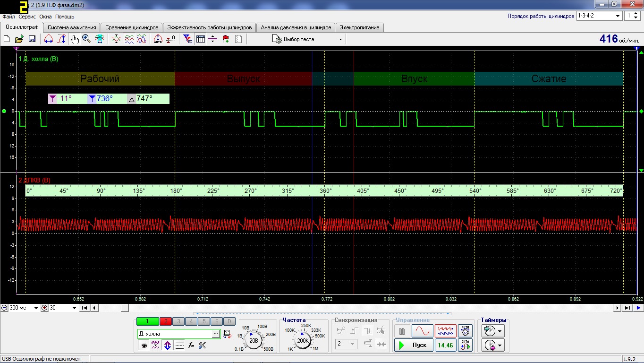Adjust the 200K frequency knob
644x363 pixels.
point(303,340)
